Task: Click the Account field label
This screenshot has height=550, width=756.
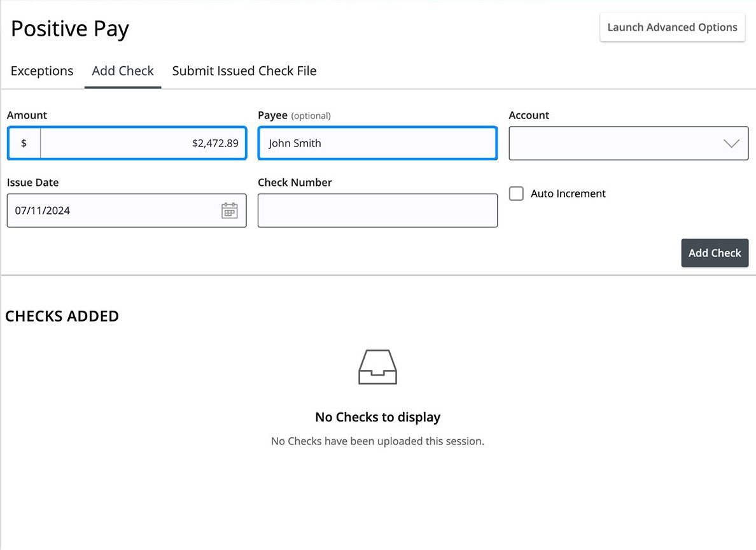Action: (529, 115)
